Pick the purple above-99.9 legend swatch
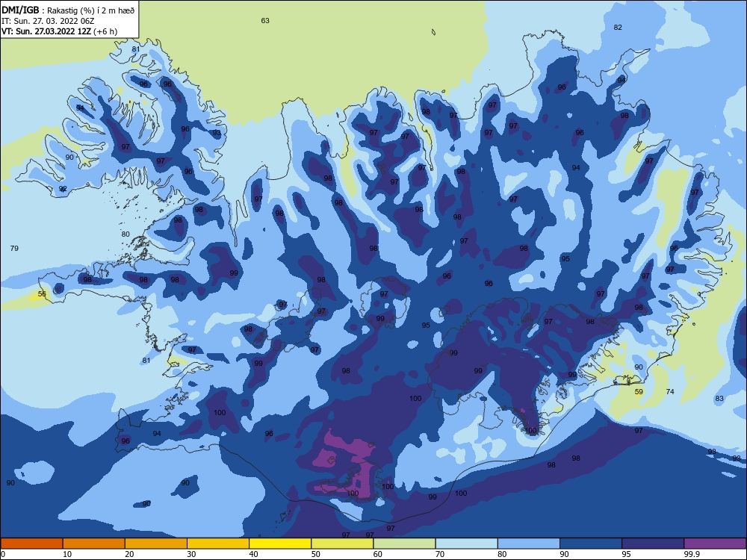The height and width of the screenshot is (560, 747). 715,544
